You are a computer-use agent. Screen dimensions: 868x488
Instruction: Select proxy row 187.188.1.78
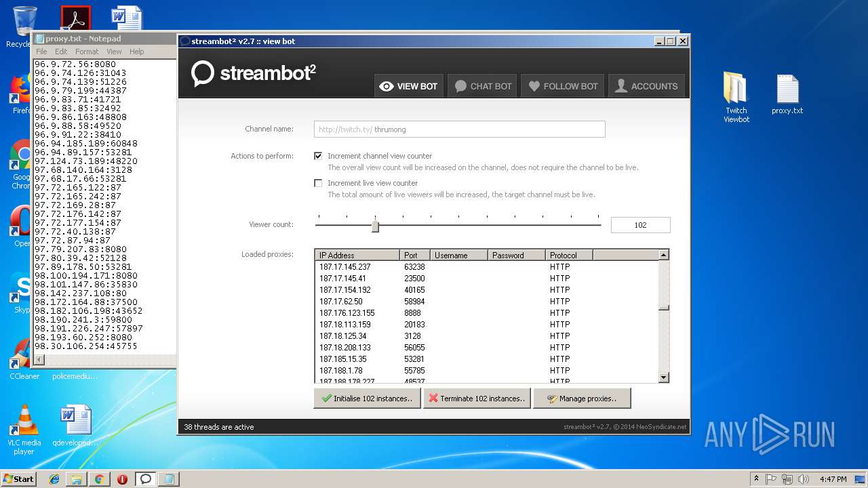(486, 371)
